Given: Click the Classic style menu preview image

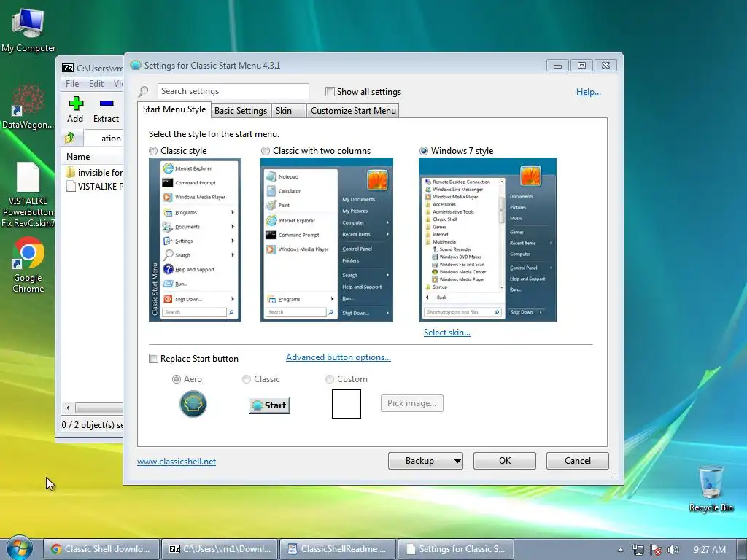Looking at the screenshot, I should point(195,239).
